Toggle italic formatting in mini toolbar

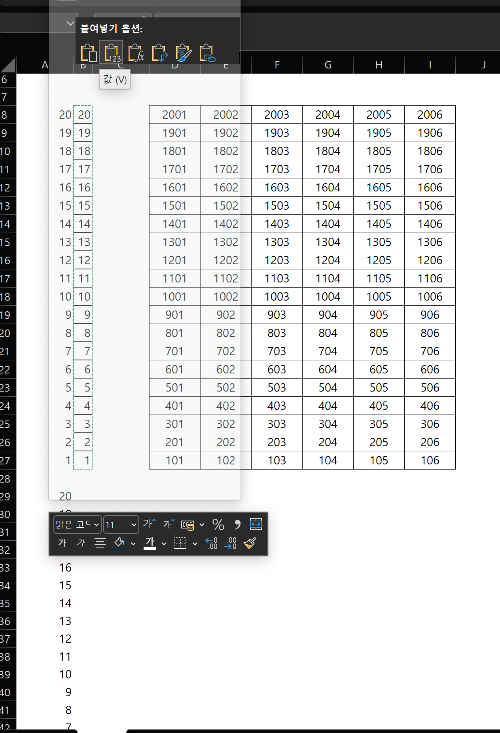click(81, 543)
